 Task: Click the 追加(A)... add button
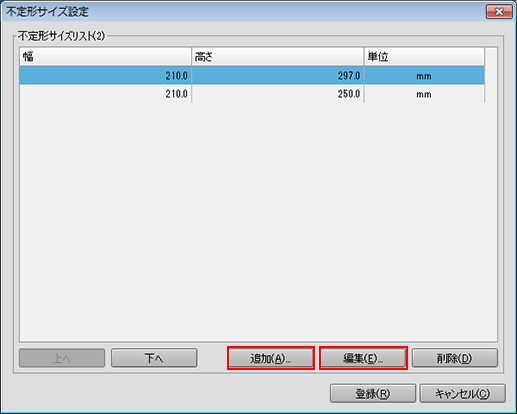point(271,358)
